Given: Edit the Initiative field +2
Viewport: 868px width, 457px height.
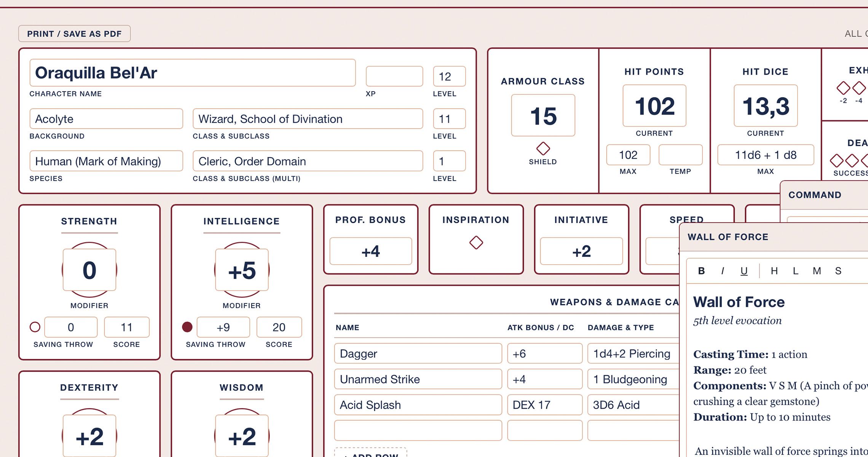Looking at the screenshot, I should 581,251.
